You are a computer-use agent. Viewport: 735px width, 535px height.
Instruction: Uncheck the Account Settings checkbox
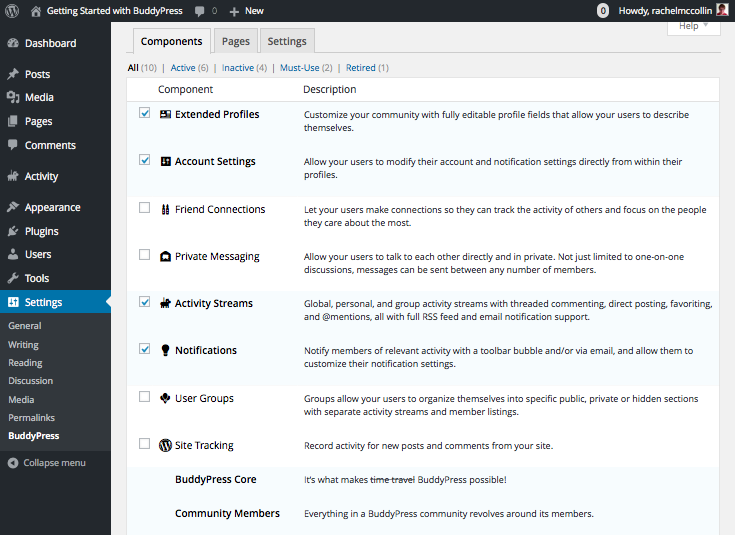(x=144, y=159)
